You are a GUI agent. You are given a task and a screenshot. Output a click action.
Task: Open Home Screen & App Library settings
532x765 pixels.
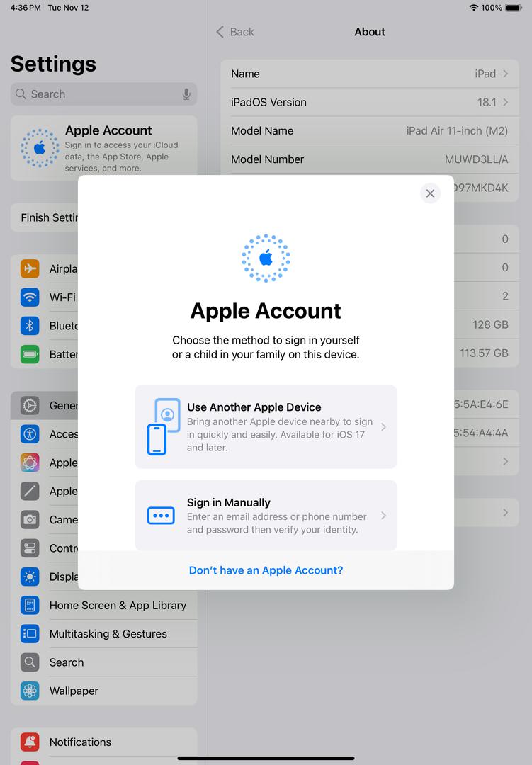[x=103, y=605]
